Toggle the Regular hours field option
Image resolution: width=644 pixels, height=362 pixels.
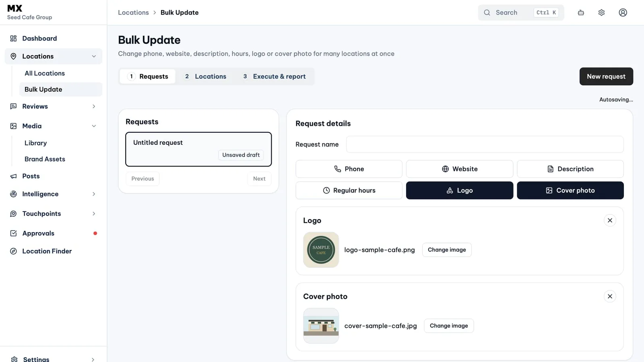pos(349,190)
